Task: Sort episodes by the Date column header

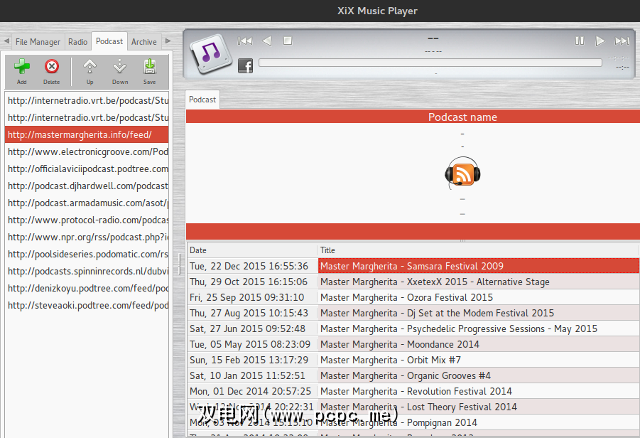Action: click(252, 250)
